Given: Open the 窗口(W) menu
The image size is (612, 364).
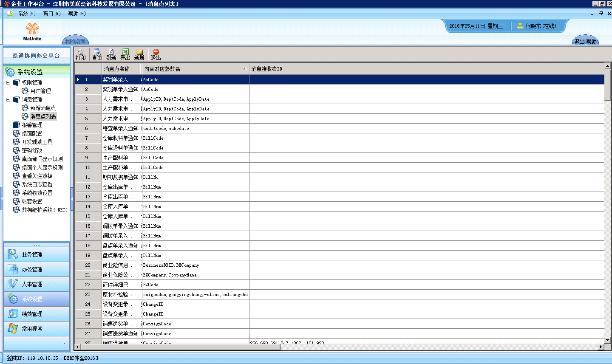Looking at the screenshot, I should 52,14.
